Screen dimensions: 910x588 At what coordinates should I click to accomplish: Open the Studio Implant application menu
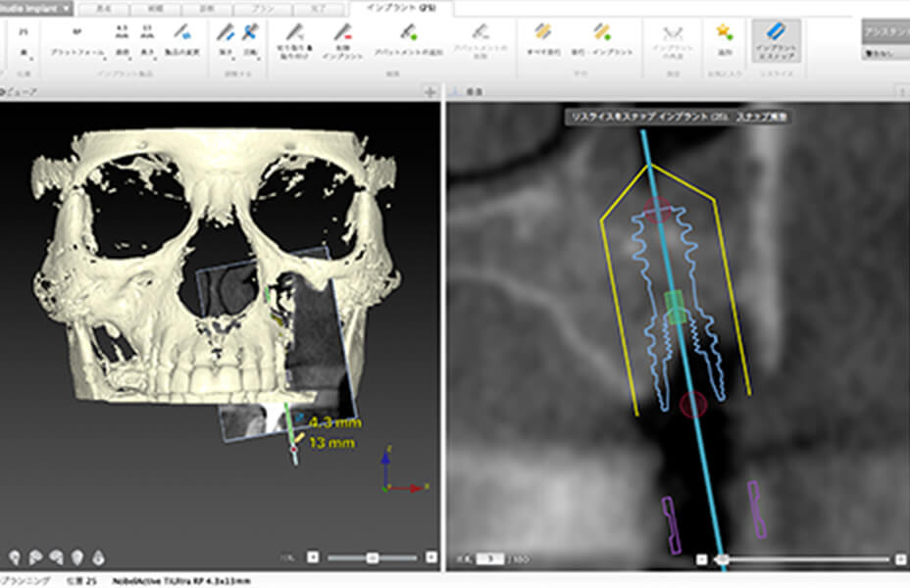pyautogui.click(x=35, y=8)
